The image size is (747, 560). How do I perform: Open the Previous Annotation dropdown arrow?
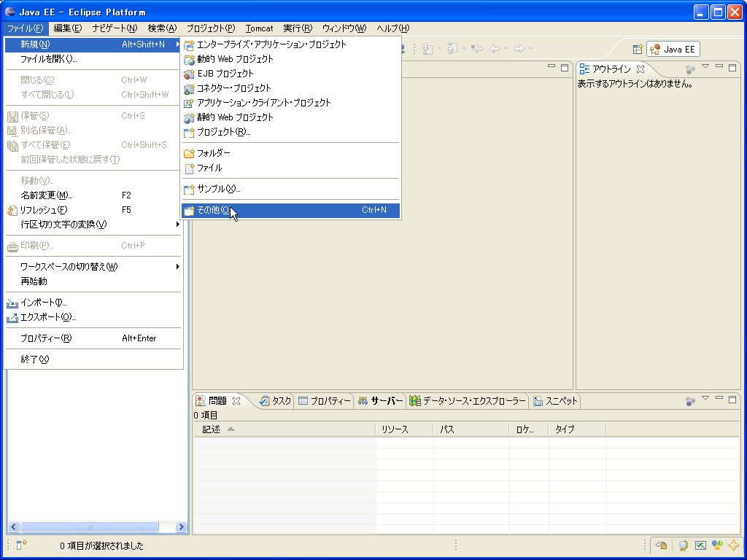pos(464,49)
